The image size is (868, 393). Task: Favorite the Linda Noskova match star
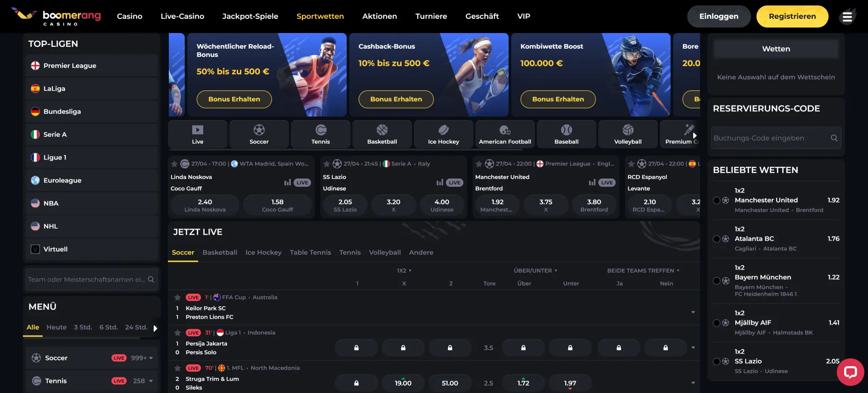click(x=174, y=164)
